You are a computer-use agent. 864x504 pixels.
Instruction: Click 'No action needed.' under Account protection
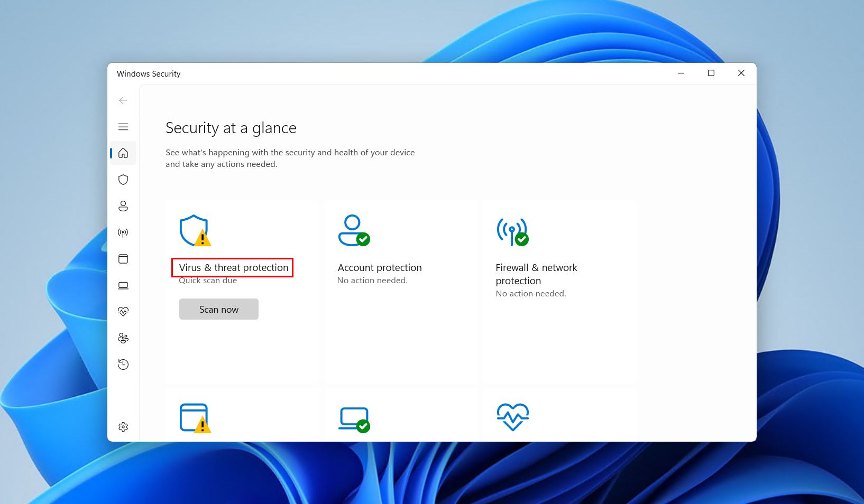point(372,281)
